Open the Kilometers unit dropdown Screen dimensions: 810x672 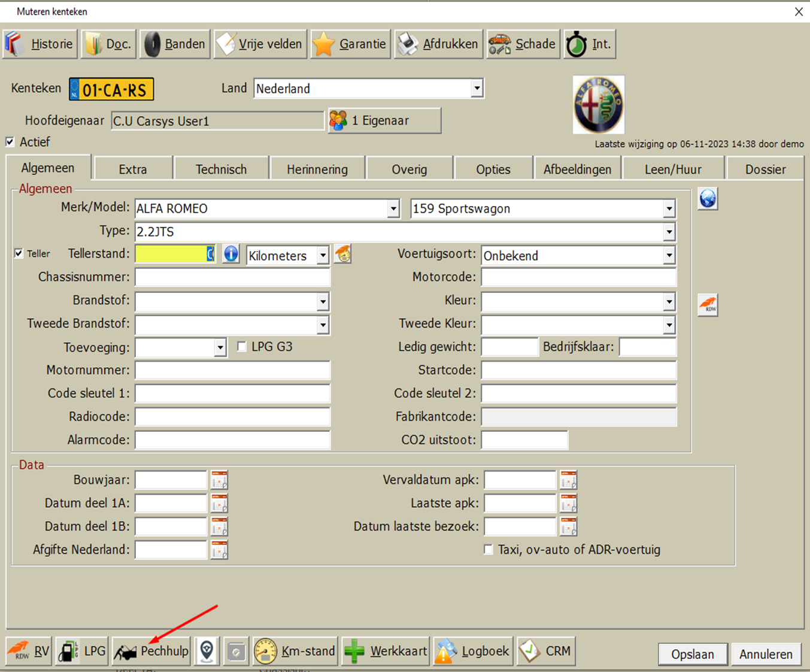323,256
